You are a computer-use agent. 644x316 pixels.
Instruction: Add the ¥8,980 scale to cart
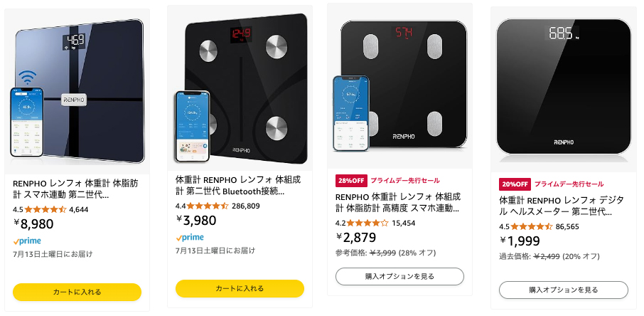[77, 292]
